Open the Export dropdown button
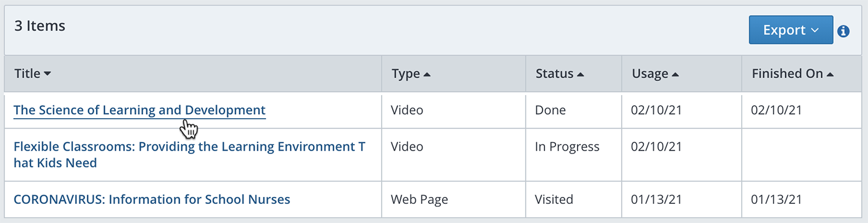Image resolution: width=868 pixels, height=223 pixels. [791, 30]
